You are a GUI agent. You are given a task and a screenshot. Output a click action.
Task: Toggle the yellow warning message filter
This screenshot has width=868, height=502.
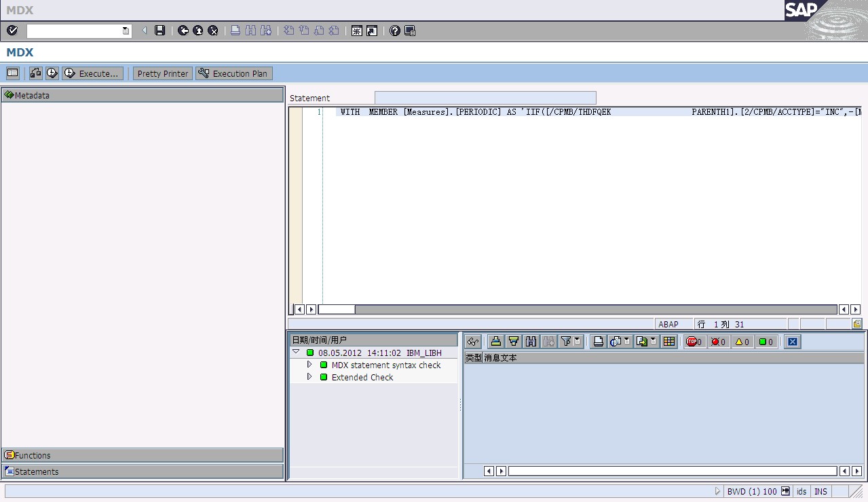click(x=742, y=342)
